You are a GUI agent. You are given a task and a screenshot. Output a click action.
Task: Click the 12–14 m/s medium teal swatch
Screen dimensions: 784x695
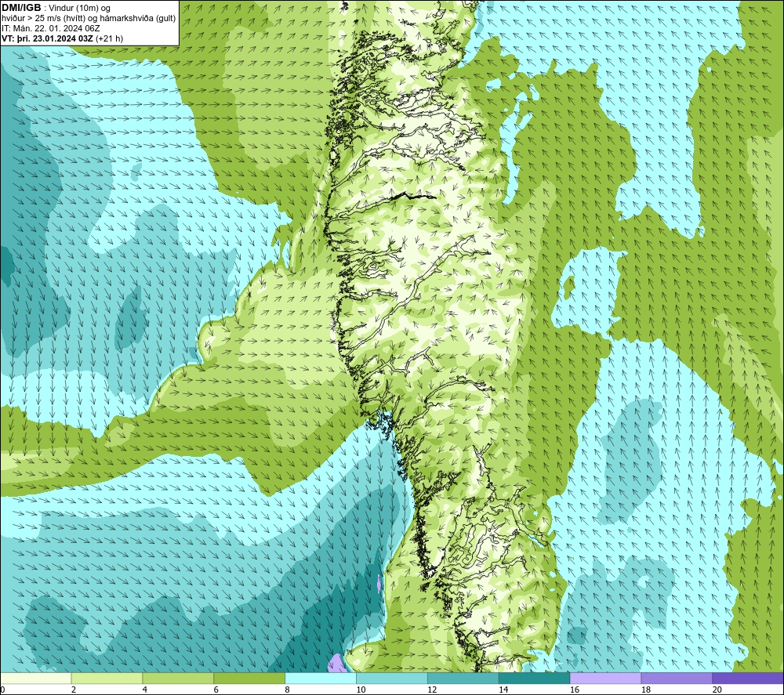(x=463, y=679)
